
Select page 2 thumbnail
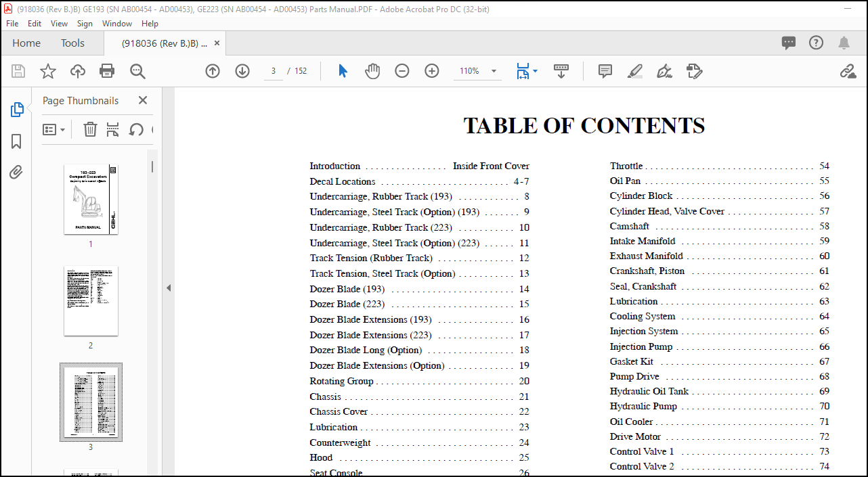91,300
